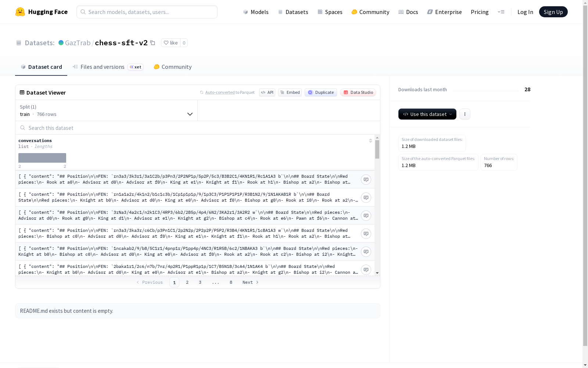Open conversation view for the rn3a3/3ka3r row

[366, 234]
